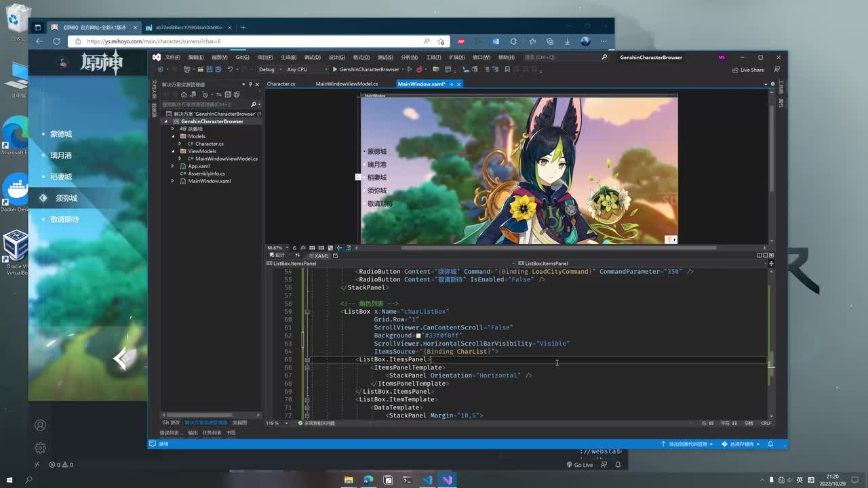Open AssemblyInfo.cs in Solution Explorer
The width and height of the screenshot is (868, 488).
tap(206, 174)
